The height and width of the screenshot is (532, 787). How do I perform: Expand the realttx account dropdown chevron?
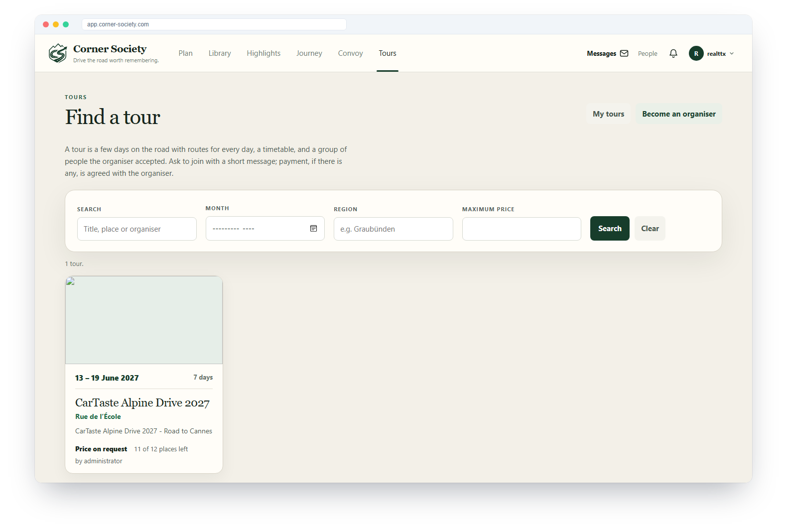(732, 53)
